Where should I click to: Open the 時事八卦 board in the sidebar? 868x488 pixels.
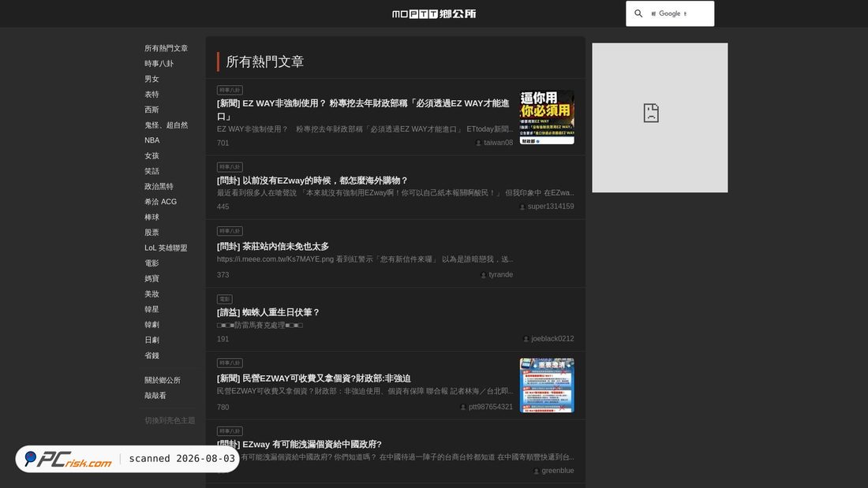point(159,64)
